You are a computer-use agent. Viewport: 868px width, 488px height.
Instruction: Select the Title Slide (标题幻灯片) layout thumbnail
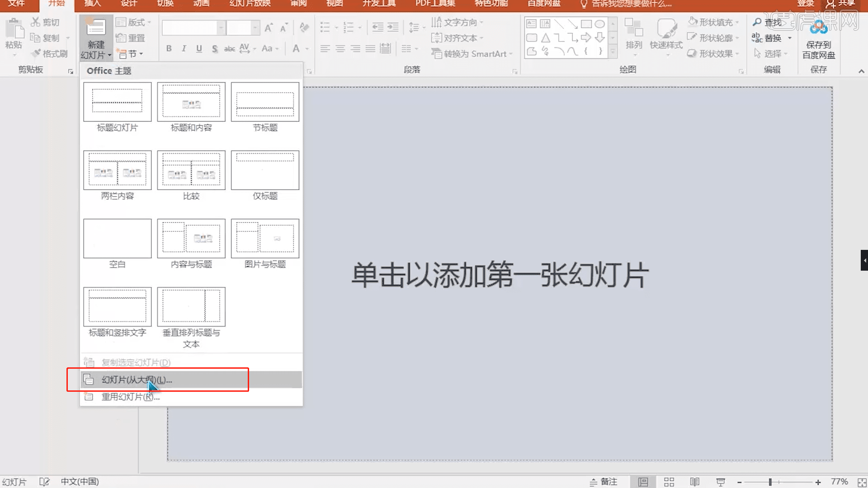click(118, 102)
